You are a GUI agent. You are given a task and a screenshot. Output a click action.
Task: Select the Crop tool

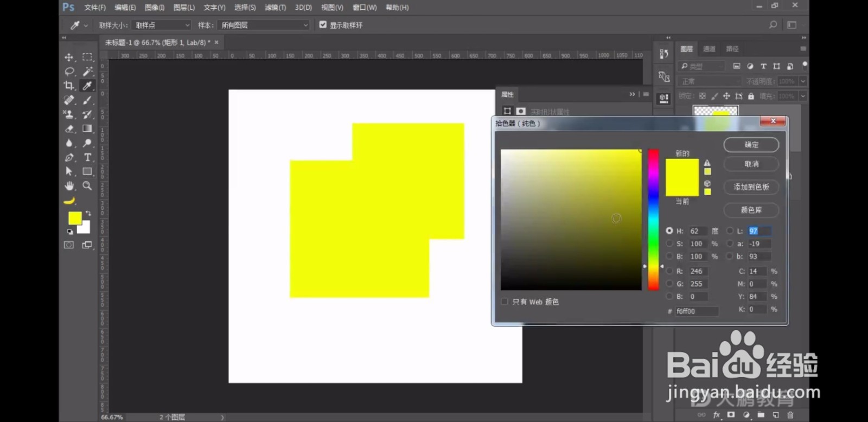69,86
